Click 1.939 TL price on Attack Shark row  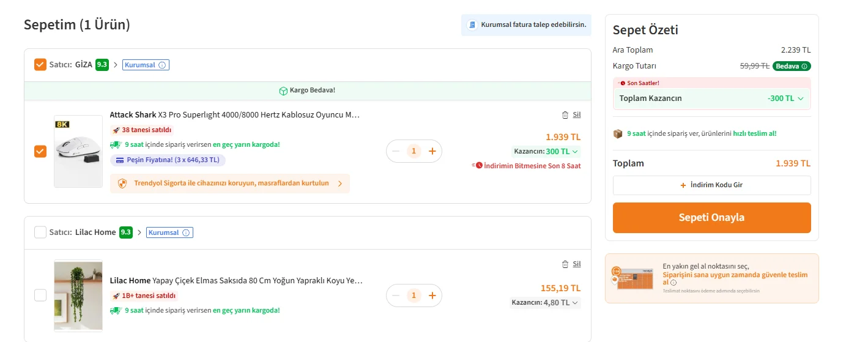[563, 137]
